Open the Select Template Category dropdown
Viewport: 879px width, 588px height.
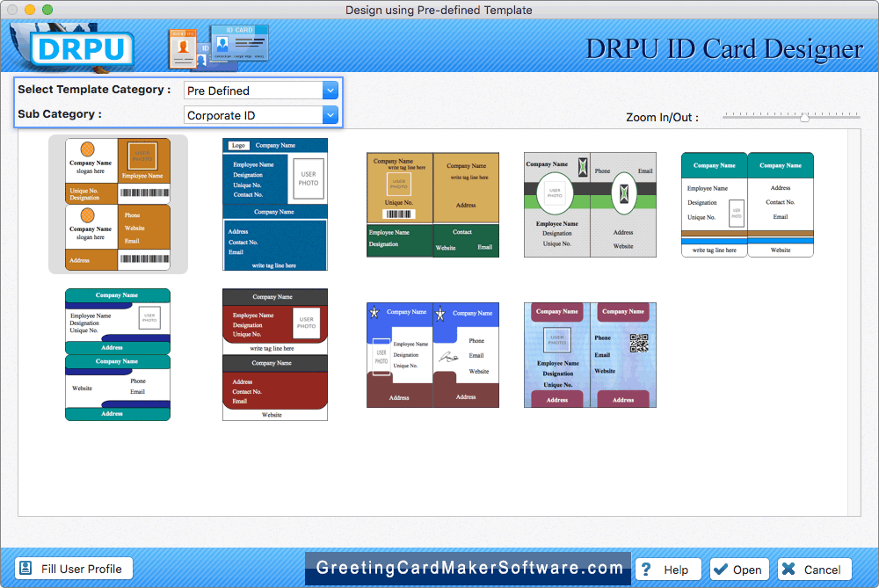point(331,91)
